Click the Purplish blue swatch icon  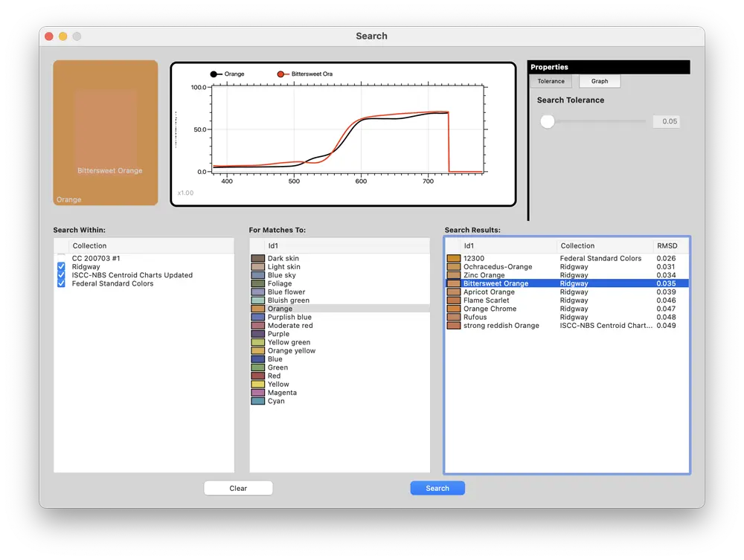tap(257, 317)
